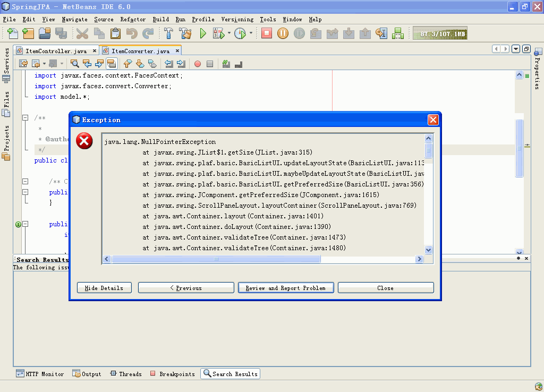Viewport: 544px width, 392px height.
Task: Click the Build Main Project hammer icon
Action: coord(168,33)
